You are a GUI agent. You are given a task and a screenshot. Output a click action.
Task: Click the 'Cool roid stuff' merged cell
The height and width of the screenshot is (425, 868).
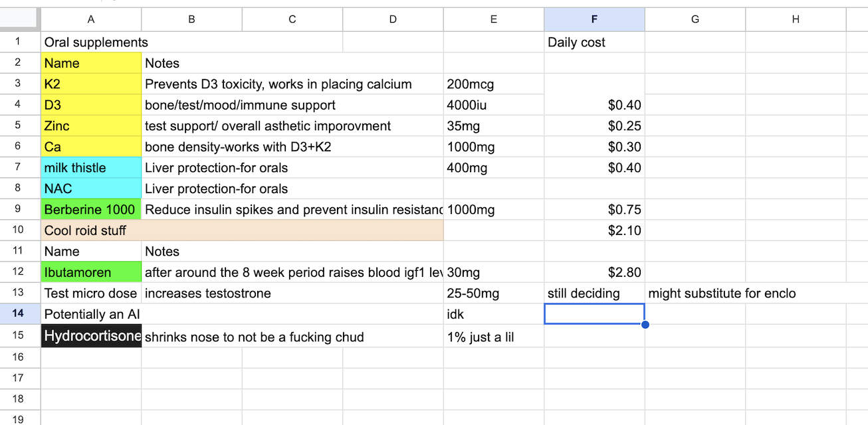click(242, 230)
